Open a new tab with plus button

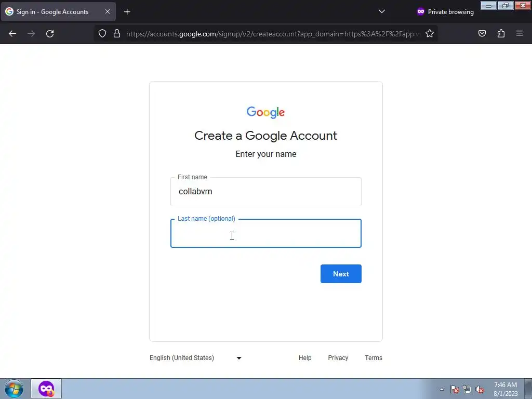click(x=127, y=12)
